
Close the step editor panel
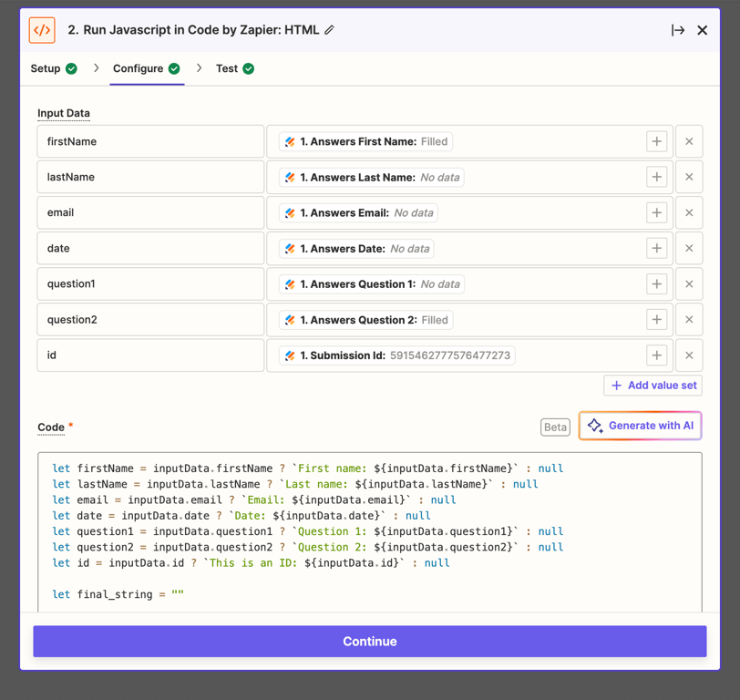703,30
